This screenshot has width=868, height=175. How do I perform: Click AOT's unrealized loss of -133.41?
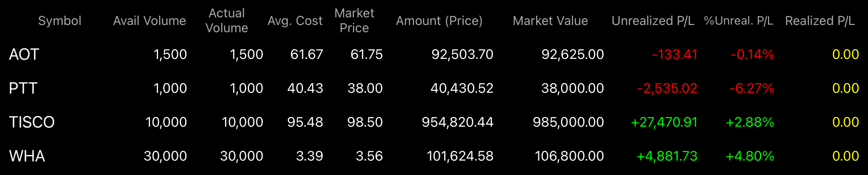tap(675, 54)
